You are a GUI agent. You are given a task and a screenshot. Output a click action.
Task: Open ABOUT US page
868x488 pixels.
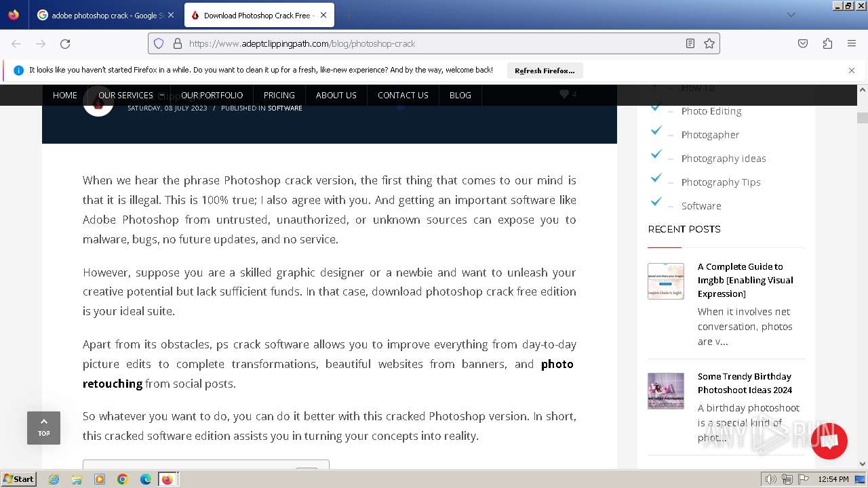pos(336,95)
